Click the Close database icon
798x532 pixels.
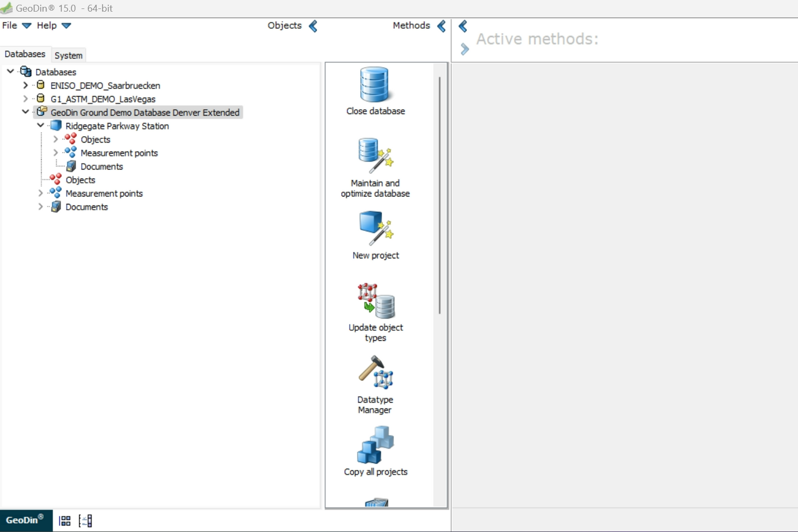375,85
